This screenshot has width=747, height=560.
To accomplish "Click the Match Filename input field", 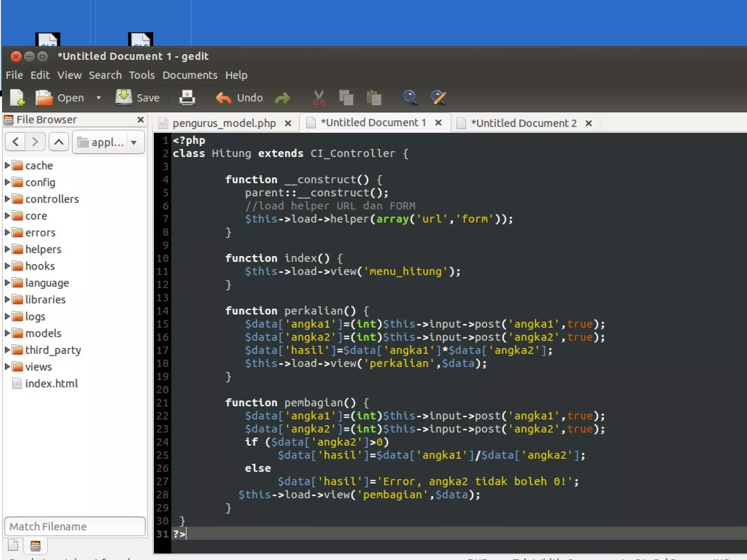I will click(x=75, y=526).
